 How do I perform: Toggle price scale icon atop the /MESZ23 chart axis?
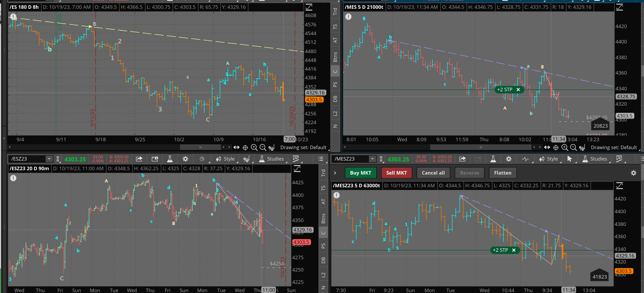tap(619, 186)
